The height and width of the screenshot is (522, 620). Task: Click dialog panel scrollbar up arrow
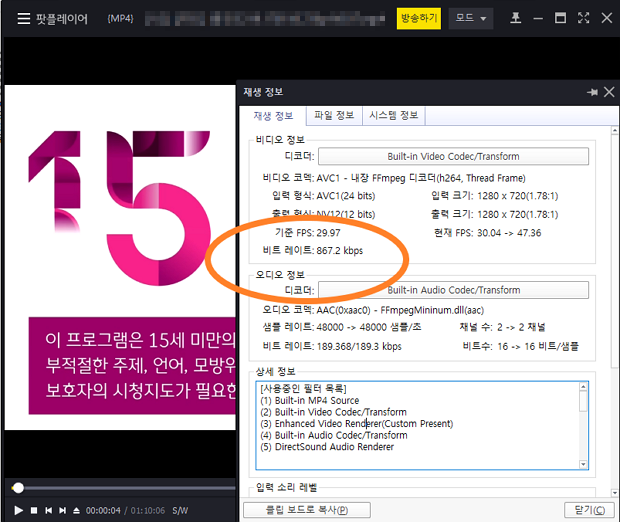[x=615, y=130]
